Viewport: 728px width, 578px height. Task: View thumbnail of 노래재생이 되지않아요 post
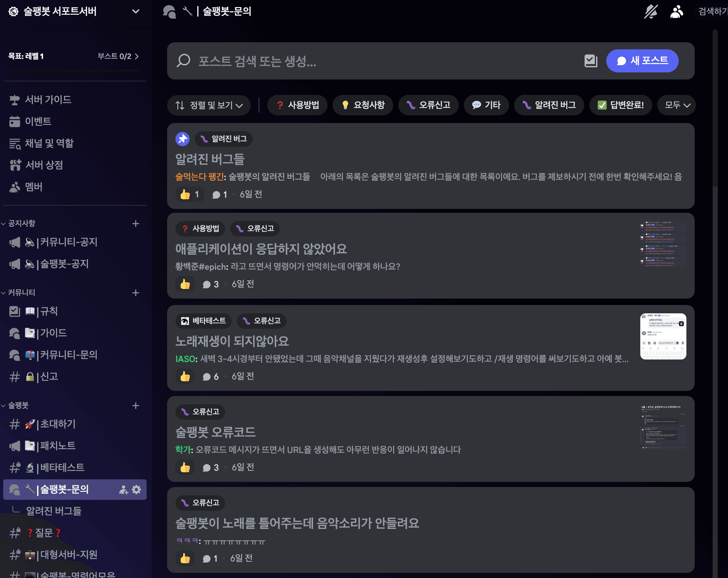pyautogui.click(x=663, y=336)
